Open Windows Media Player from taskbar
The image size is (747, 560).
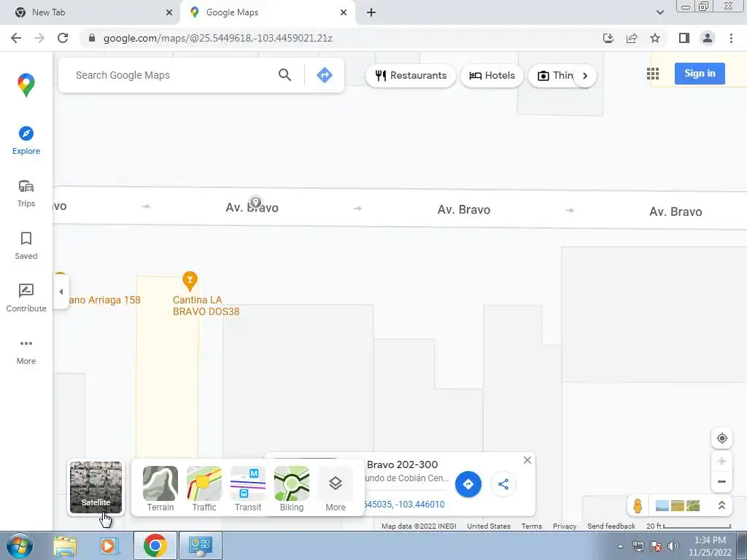[108, 545]
